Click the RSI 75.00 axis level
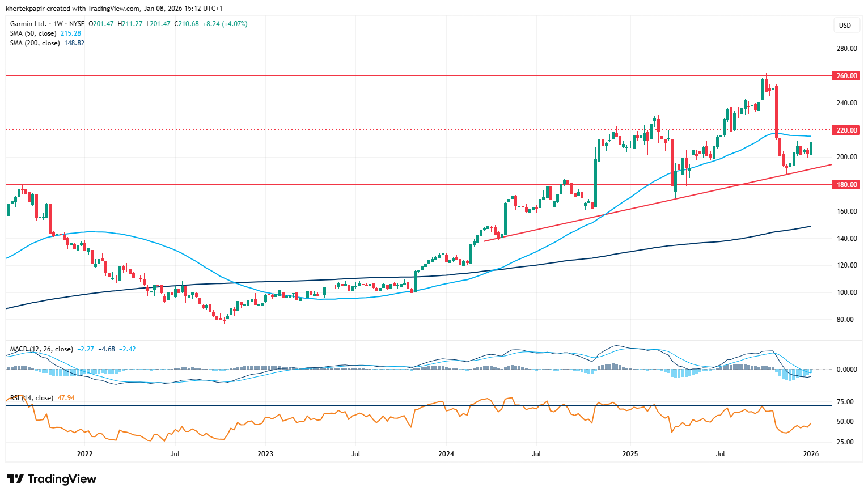868x496 pixels. 845,402
